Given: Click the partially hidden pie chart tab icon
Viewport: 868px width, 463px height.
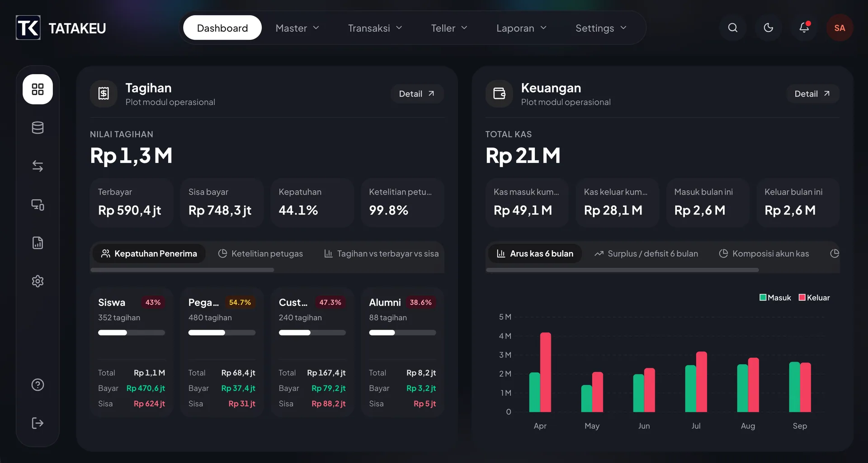Looking at the screenshot, I should pyautogui.click(x=835, y=253).
